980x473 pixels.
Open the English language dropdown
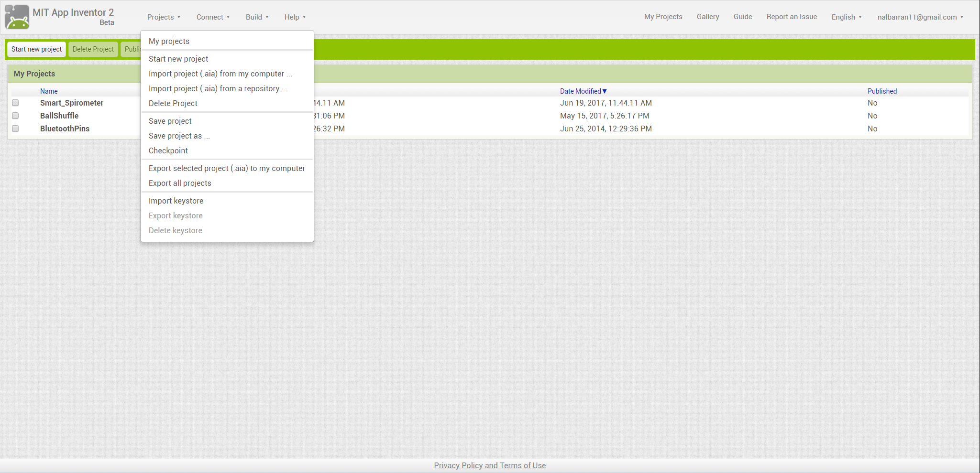[x=847, y=17]
